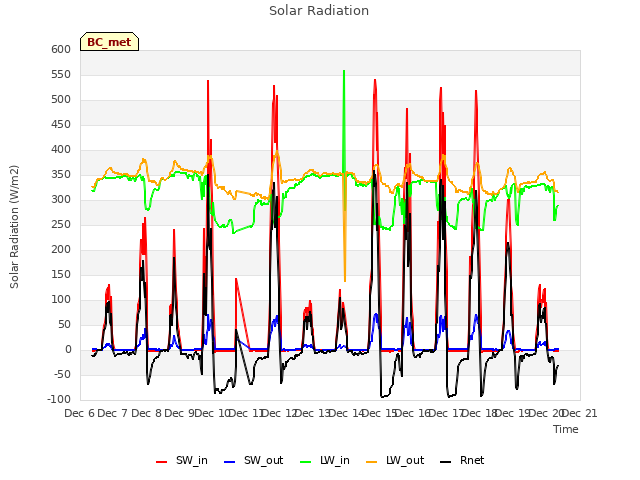Click the 250 y-axis tick label
The height and width of the screenshot is (480, 640).
click(61, 224)
